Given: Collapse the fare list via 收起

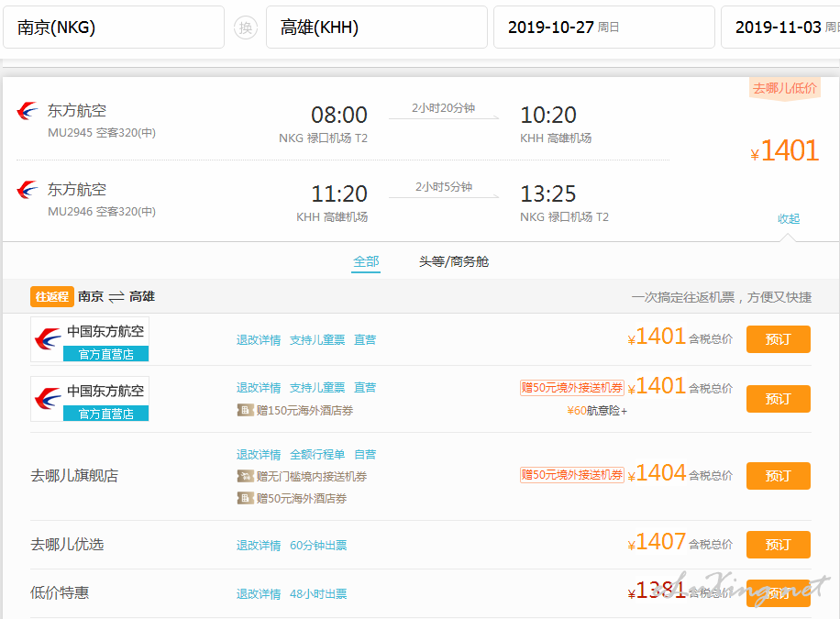Looking at the screenshot, I should click(789, 218).
